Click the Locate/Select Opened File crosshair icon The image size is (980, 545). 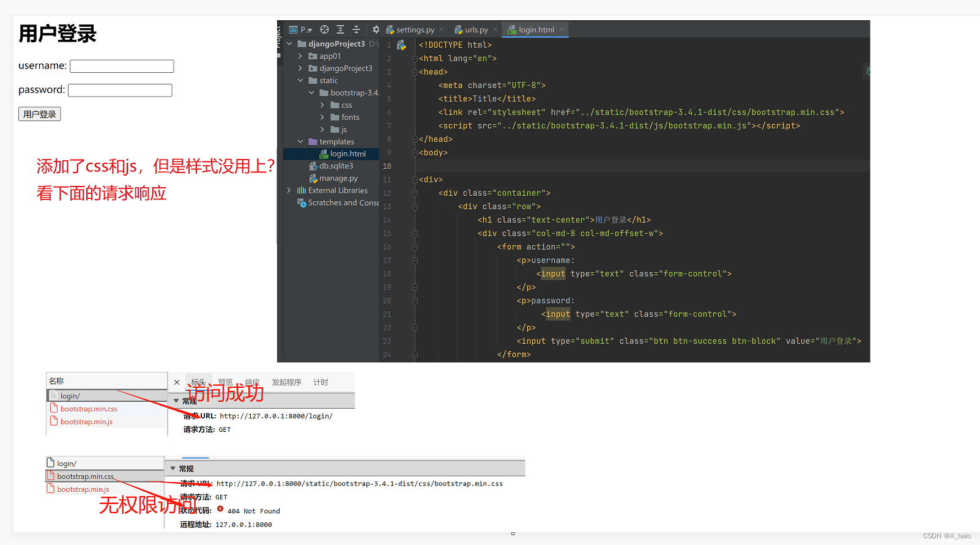(x=324, y=29)
